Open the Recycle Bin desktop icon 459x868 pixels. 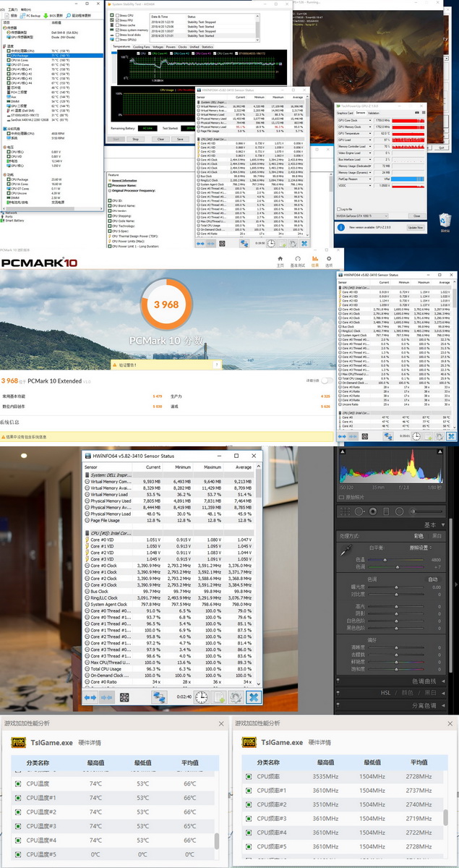click(x=445, y=224)
